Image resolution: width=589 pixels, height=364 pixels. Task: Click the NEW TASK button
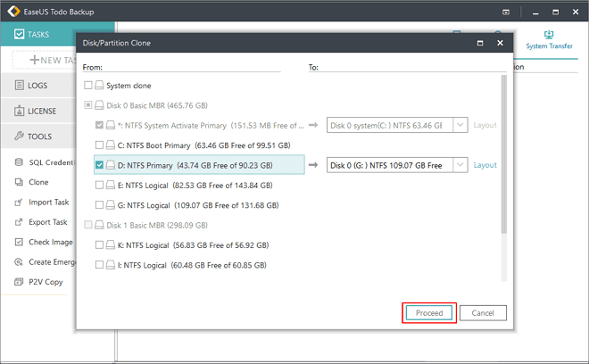coord(45,60)
